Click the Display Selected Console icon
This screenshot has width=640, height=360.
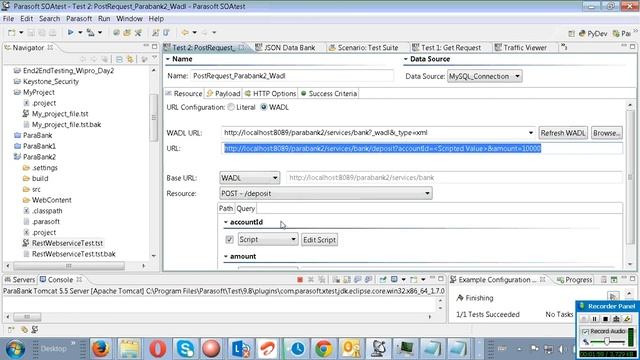tap(394, 280)
